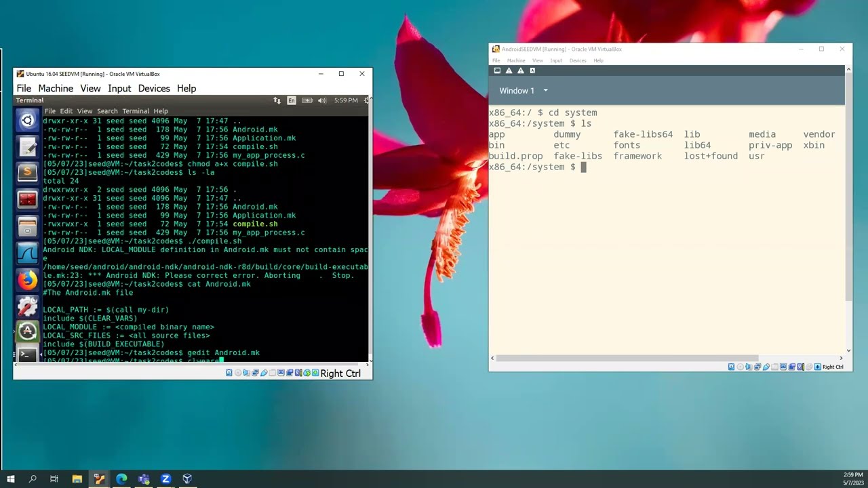Open Sublime Text from Ubuntu launcher
The width and height of the screenshot is (868, 488).
[x=27, y=173]
